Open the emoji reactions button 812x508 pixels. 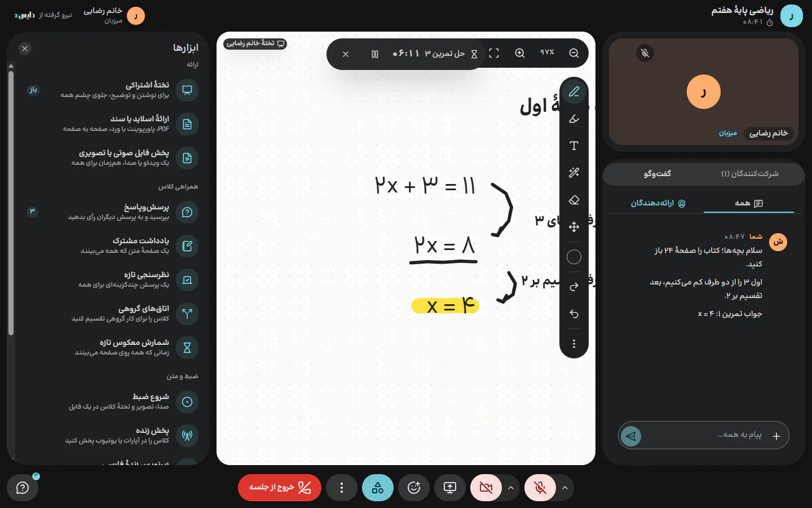point(414,488)
